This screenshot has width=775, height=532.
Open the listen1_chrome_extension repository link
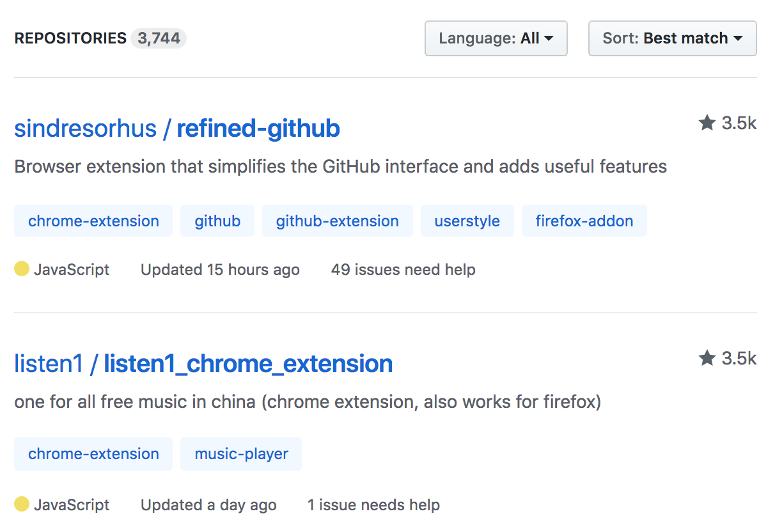tap(248, 364)
